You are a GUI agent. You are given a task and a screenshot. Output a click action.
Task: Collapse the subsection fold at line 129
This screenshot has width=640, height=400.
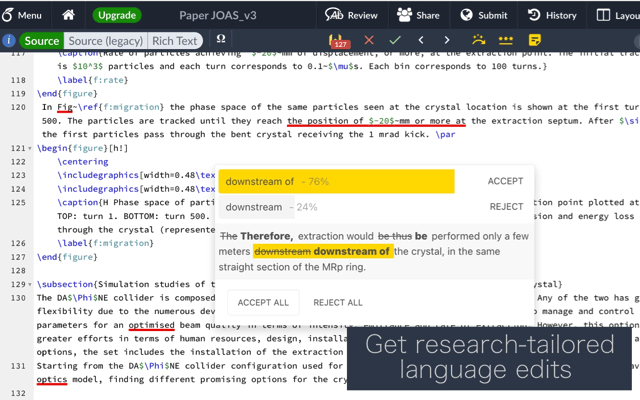(31, 283)
